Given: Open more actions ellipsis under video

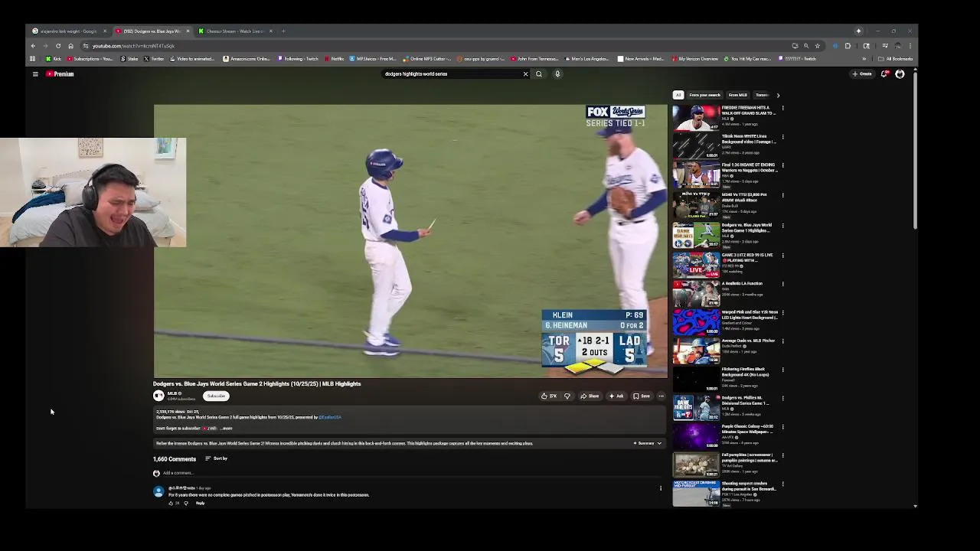Looking at the screenshot, I should [661, 396].
